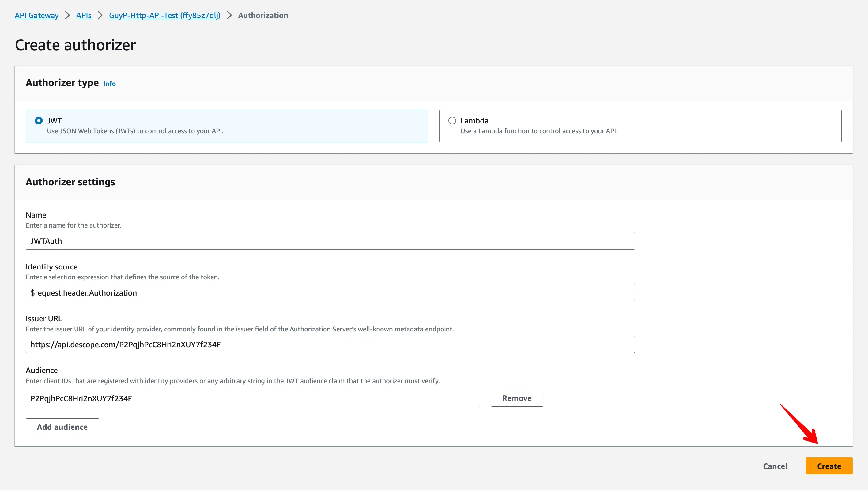Cancel authorizer creation
868x490 pixels.
pos(775,466)
